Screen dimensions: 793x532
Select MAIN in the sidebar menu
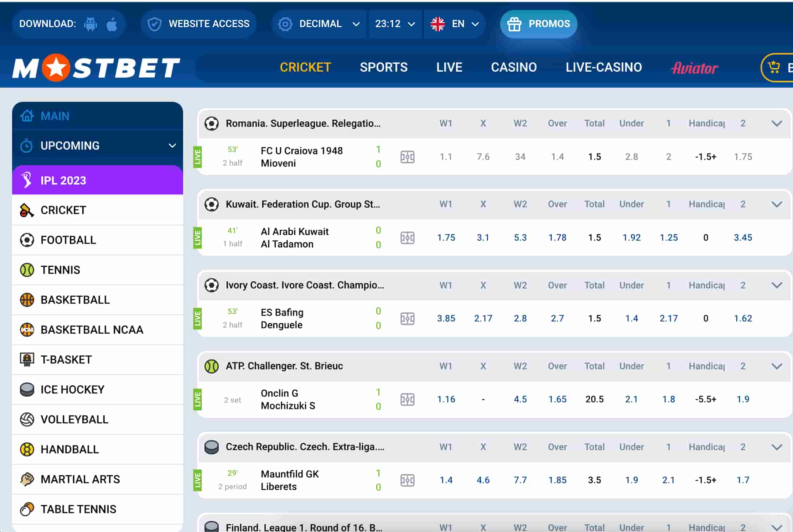tap(98, 116)
